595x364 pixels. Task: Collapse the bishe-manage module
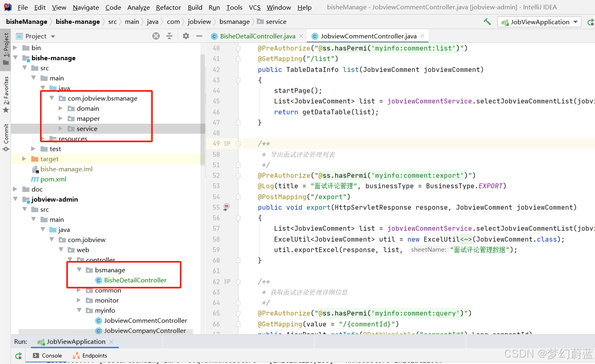(15, 58)
